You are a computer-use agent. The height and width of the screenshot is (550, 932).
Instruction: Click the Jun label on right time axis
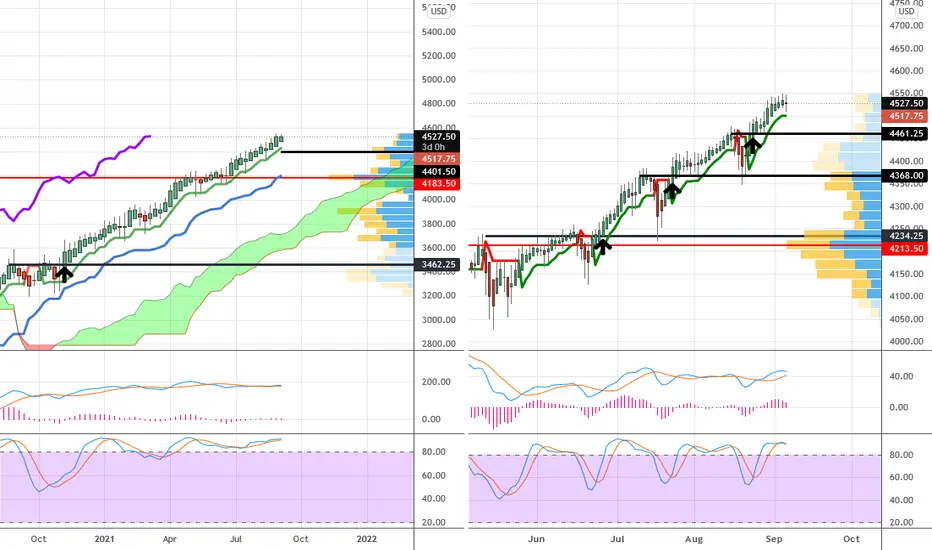tap(536, 539)
